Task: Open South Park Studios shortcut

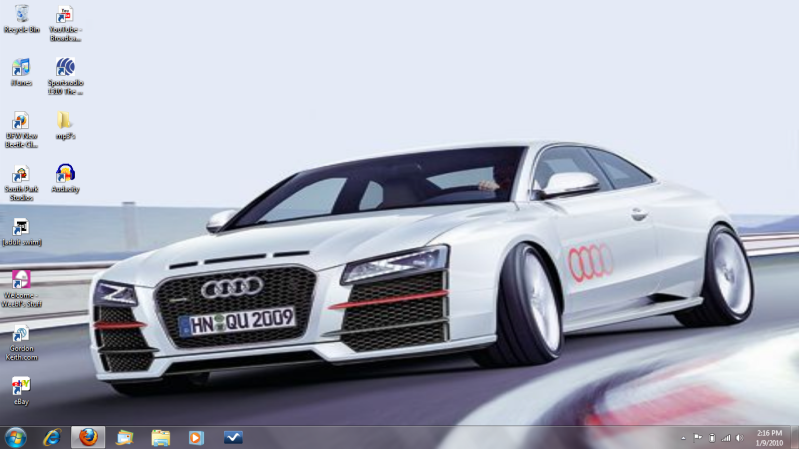Action: tap(21, 183)
